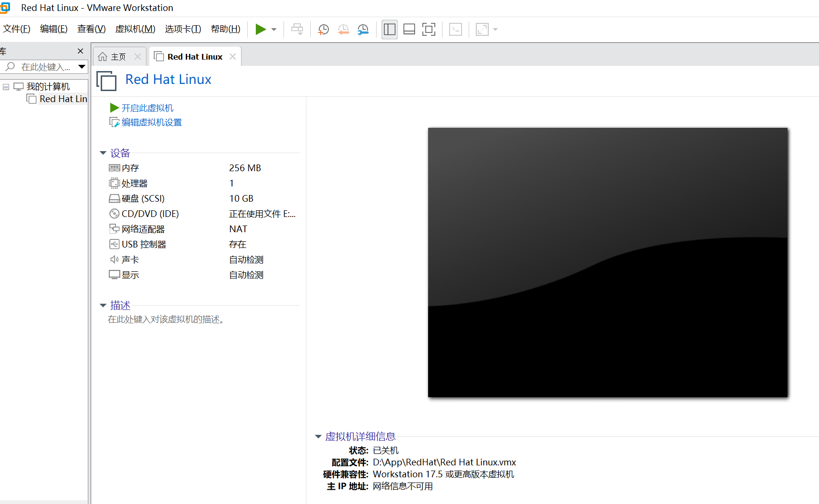Close the library panel
The height and width of the screenshot is (504, 819).
click(80, 51)
